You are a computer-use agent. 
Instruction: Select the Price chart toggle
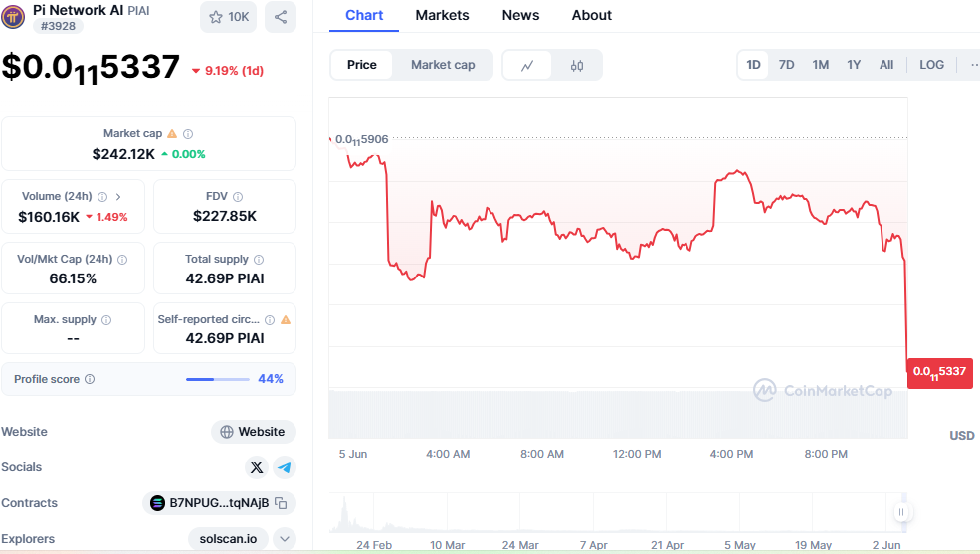click(362, 65)
